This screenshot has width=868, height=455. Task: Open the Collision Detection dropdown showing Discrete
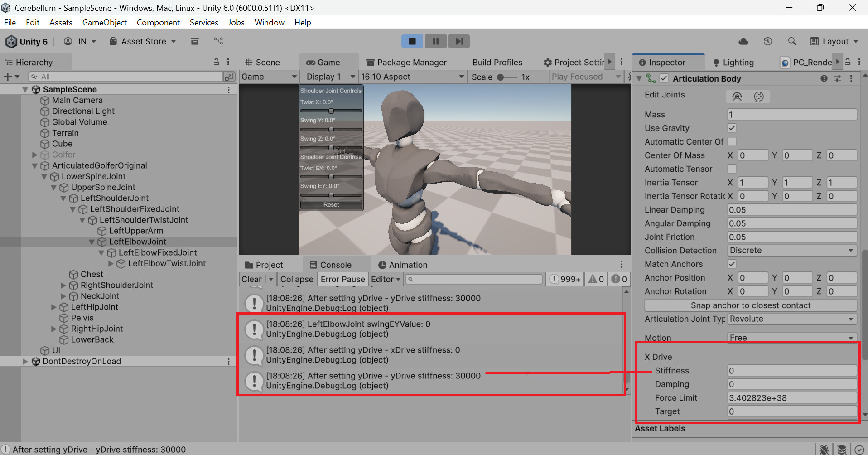point(791,250)
